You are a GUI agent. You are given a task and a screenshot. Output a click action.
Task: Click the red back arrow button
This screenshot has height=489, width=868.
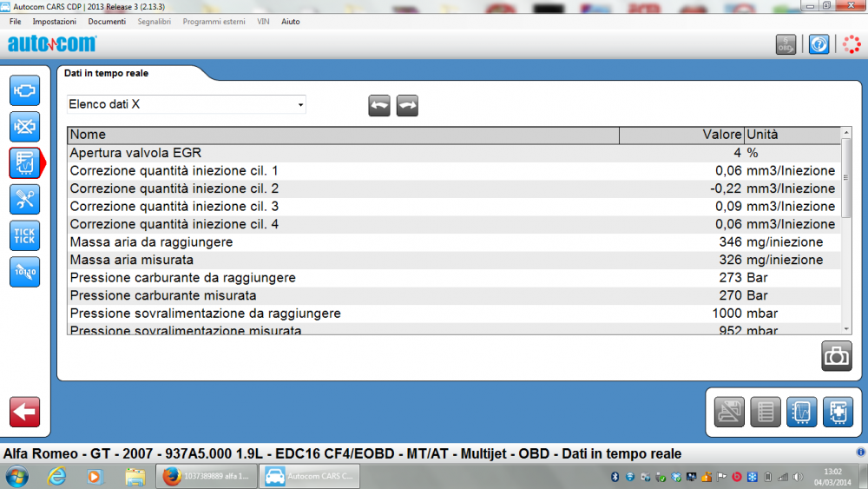tap(24, 412)
